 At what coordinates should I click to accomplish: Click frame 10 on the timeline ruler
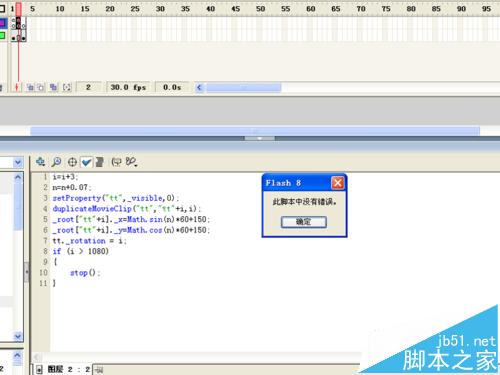point(60,9)
